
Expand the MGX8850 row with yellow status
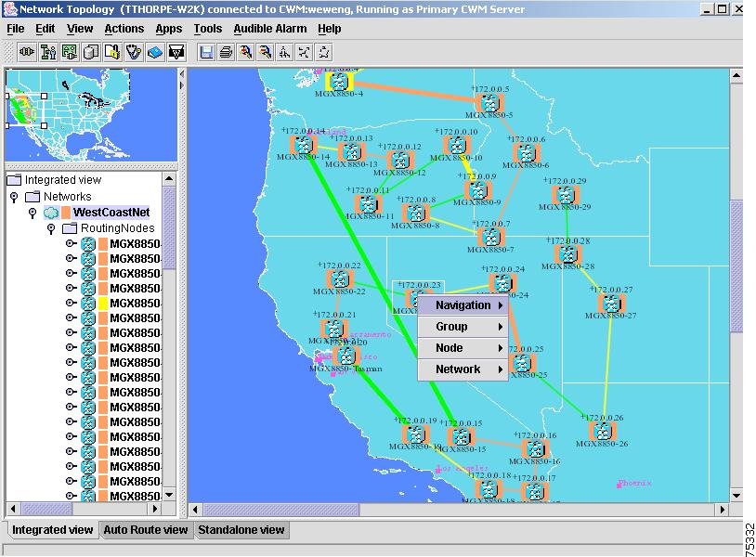pos(71,303)
